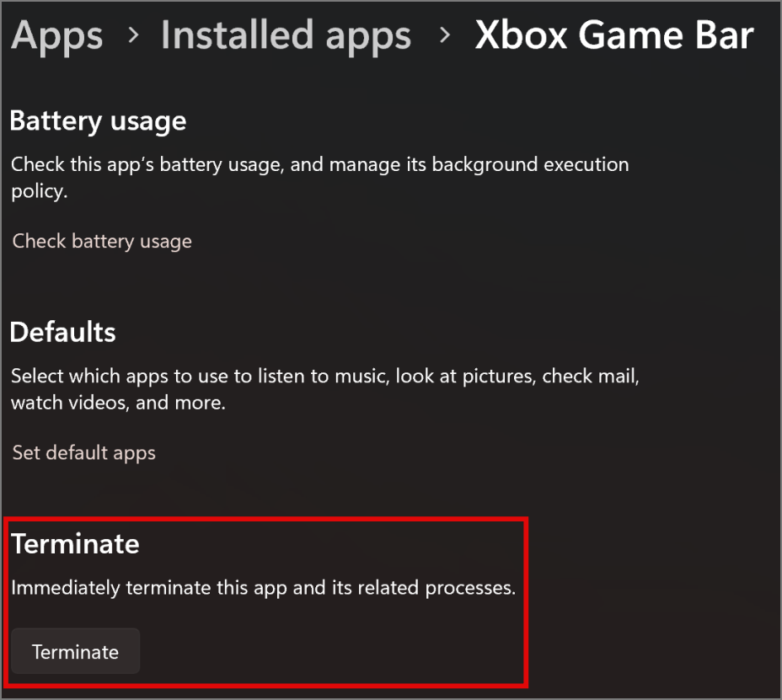Click the Defaults section heading

point(62,332)
